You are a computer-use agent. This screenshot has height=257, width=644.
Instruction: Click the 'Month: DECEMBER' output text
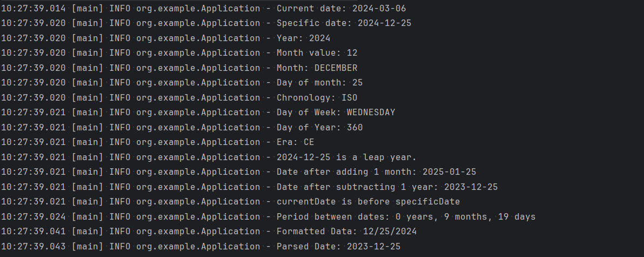pyautogui.click(x=317, y=68)
